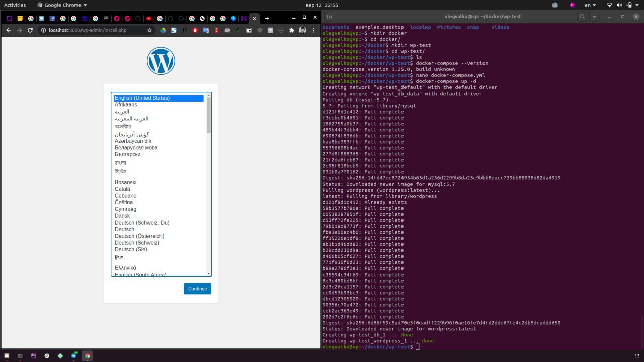Open the Files icon in the bottom dock
Viewport: 644px width, 362px height.
pyautogui.click(x=7, y=356)
